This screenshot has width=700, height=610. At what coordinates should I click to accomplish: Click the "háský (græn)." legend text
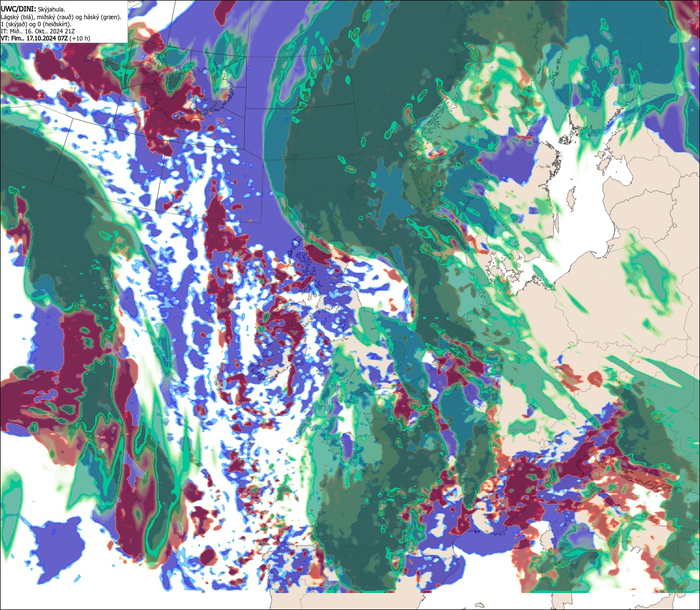[102, 18]
